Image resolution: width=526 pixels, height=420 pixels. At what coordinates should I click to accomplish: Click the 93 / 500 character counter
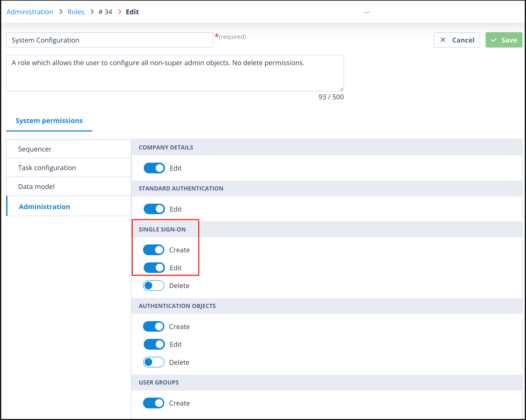(331, 97)
